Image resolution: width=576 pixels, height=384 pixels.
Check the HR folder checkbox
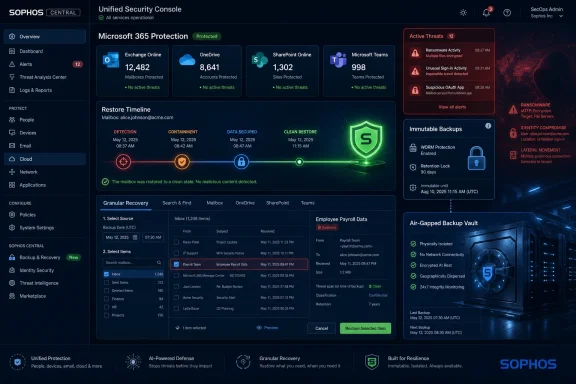point(106,307)
